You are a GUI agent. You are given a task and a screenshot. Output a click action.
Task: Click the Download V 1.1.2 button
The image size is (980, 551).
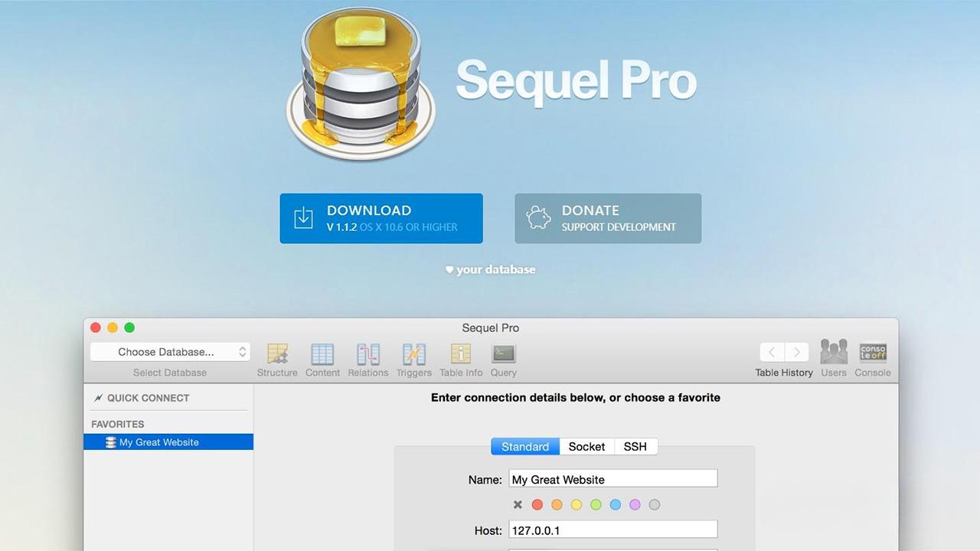click(381, 218)
